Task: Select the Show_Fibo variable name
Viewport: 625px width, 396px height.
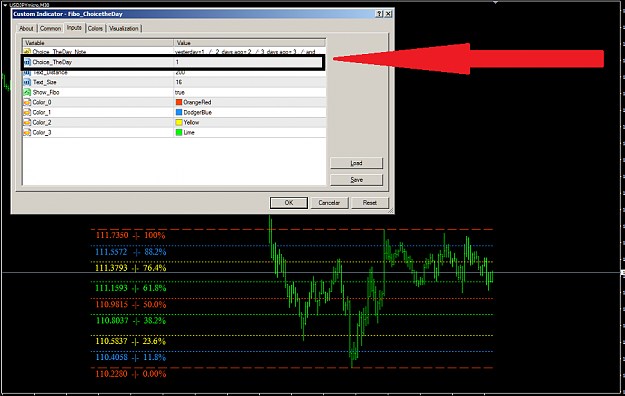Action: click(46, 92)
